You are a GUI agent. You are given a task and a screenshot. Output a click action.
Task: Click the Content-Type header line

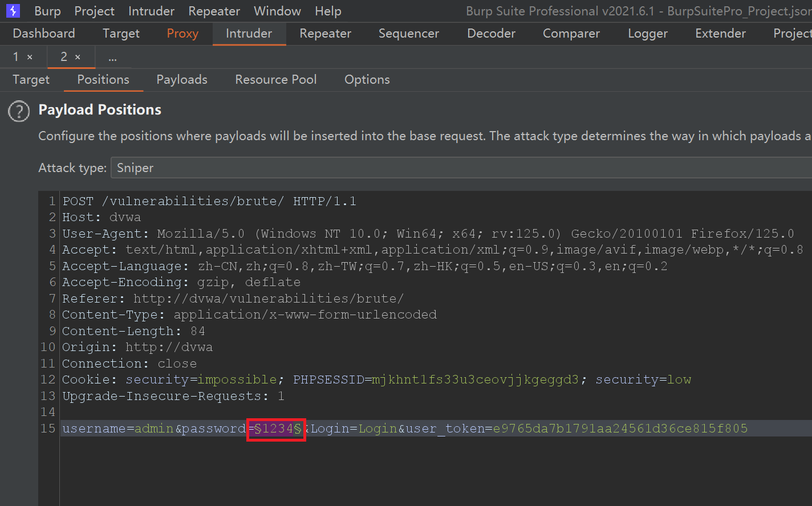point(249,315)
